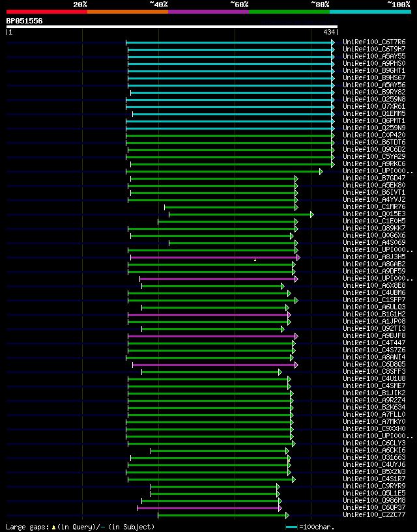
Task: Open the UniRef100_Q5L1E5 hit
Action: [x=374, y=494]
